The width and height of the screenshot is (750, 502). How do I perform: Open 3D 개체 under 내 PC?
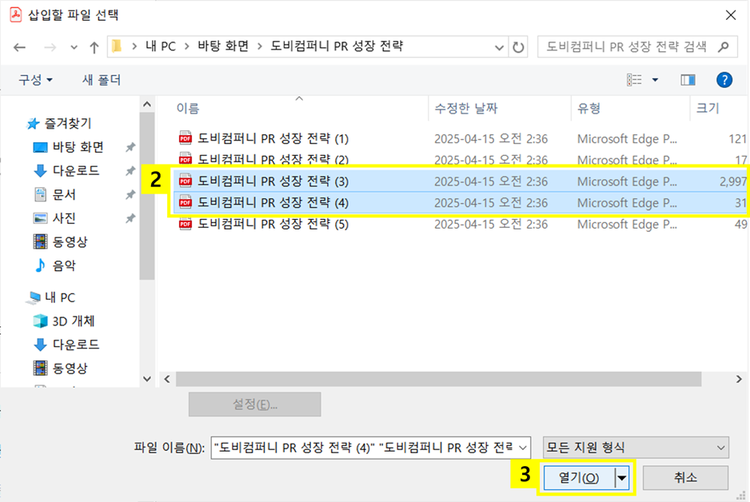pyautogui.click(x=64, y=321)
